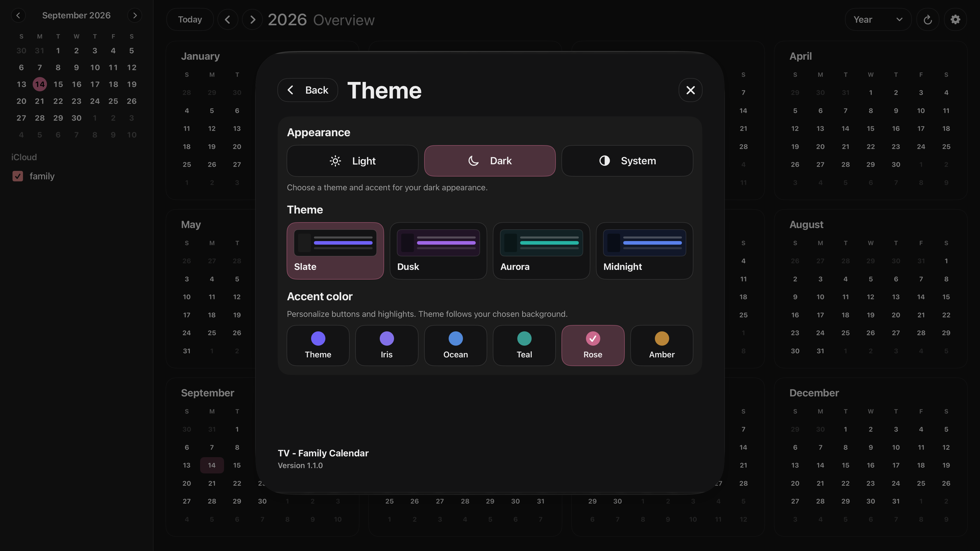Go back from Theme settings

pyautogui.click(x=307, y=90)
